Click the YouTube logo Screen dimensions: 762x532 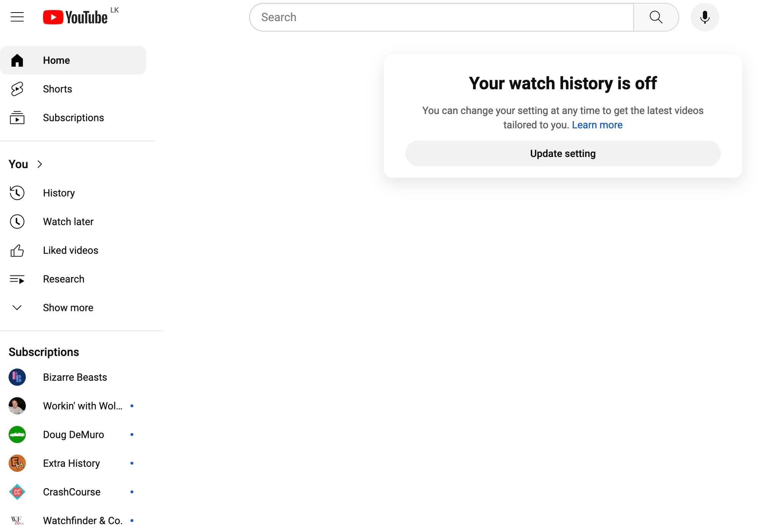[75, 17]
